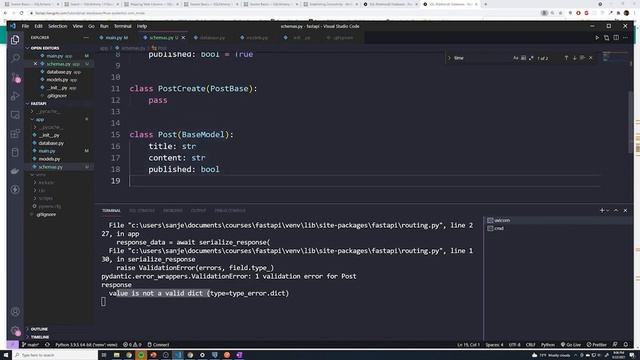Open the Go menu
640x360 pixels.
coord(91,26)
